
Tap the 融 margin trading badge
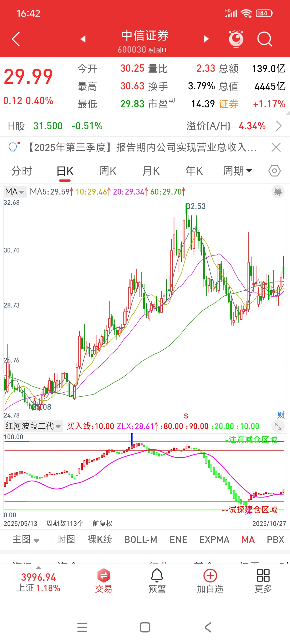[151, 50]
